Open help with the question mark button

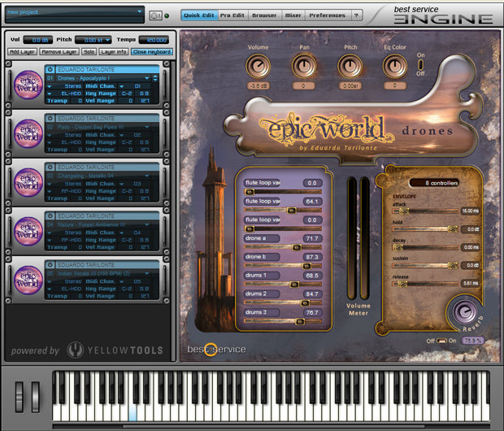pos(356,15)
